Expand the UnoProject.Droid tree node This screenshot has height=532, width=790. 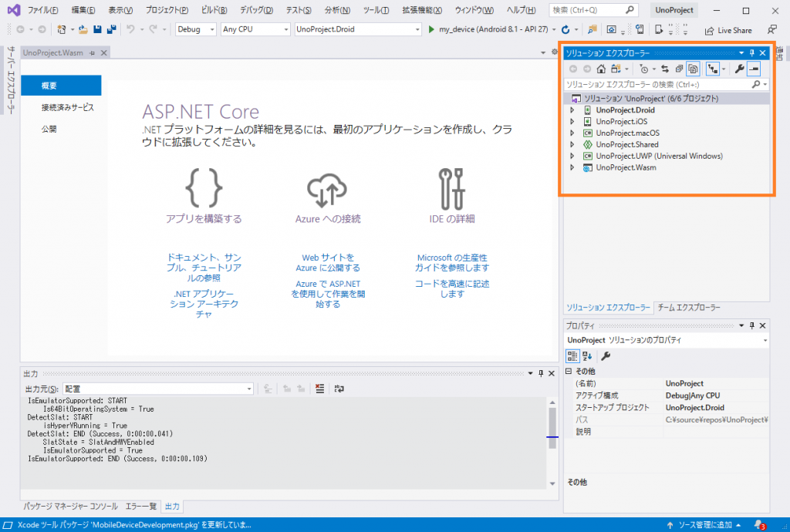572,110
